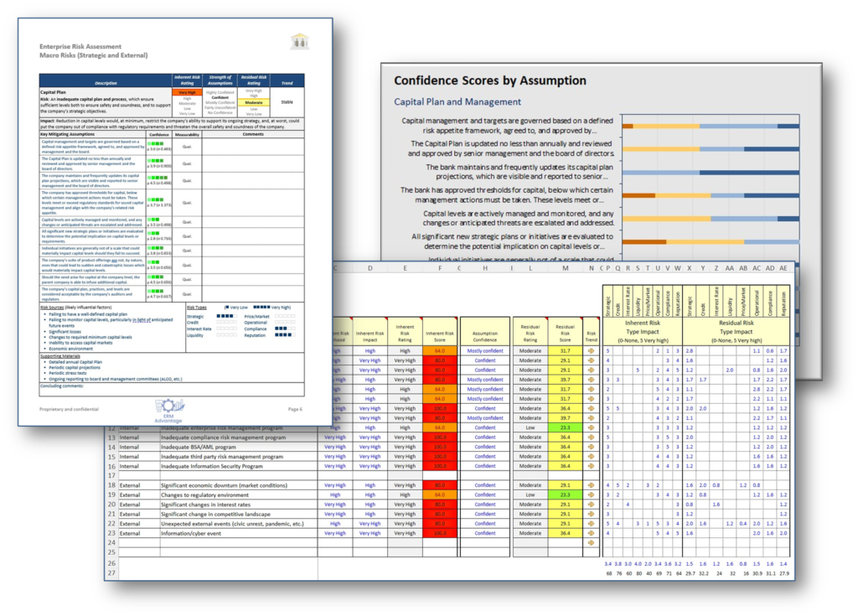Click risk trend arrow in spreadsheet row 20
The image size is (858, 616).
(590, 505)
